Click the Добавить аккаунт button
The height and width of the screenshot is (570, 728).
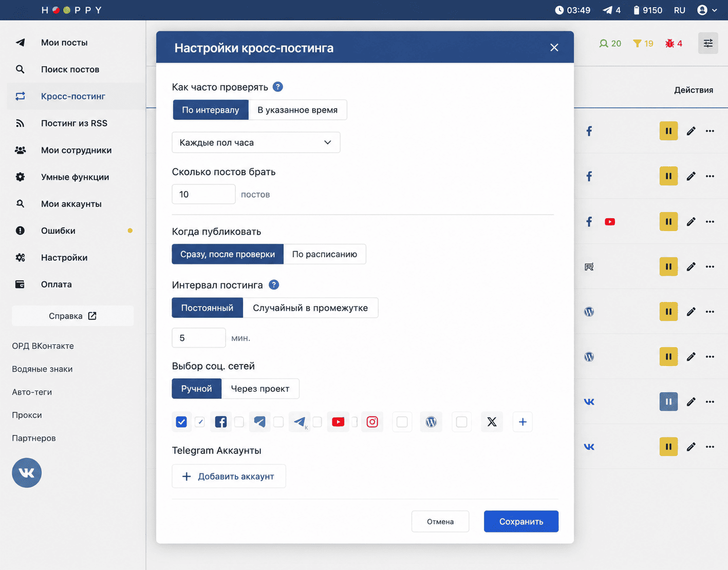[229, 477]
